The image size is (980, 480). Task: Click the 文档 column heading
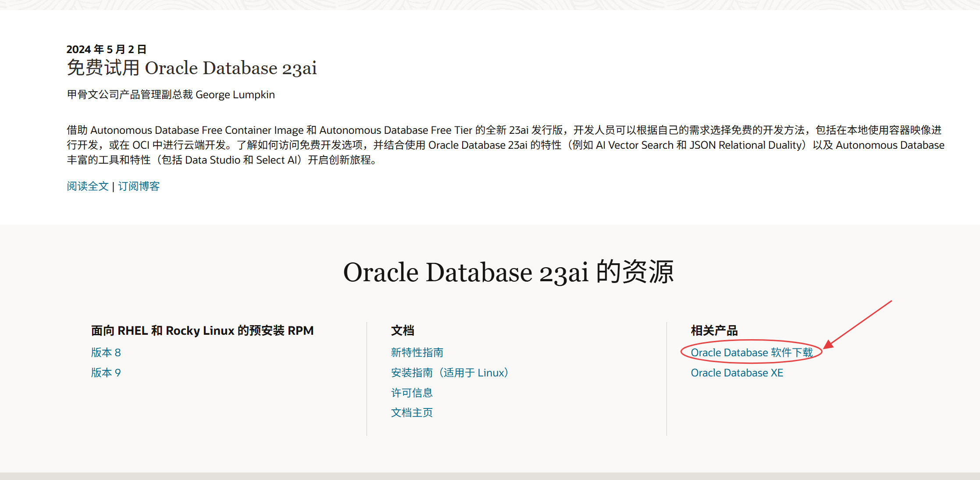[x=402, y=330]
